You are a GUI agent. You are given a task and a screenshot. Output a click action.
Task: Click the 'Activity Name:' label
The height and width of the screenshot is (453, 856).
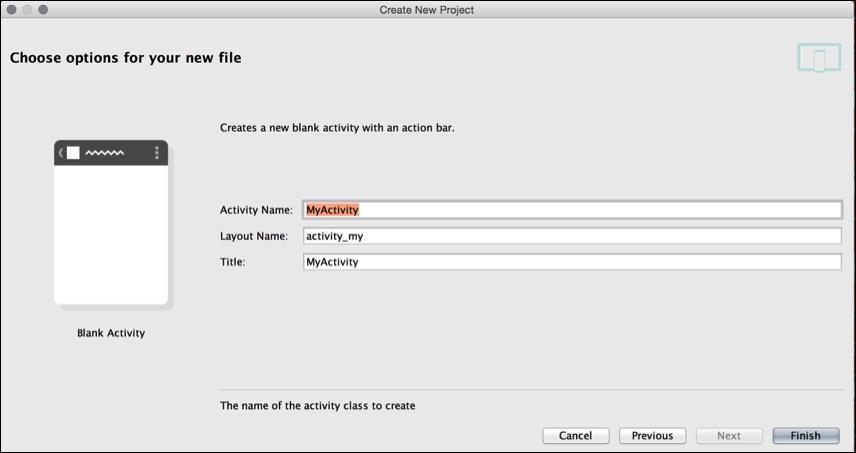click(257, 210)
